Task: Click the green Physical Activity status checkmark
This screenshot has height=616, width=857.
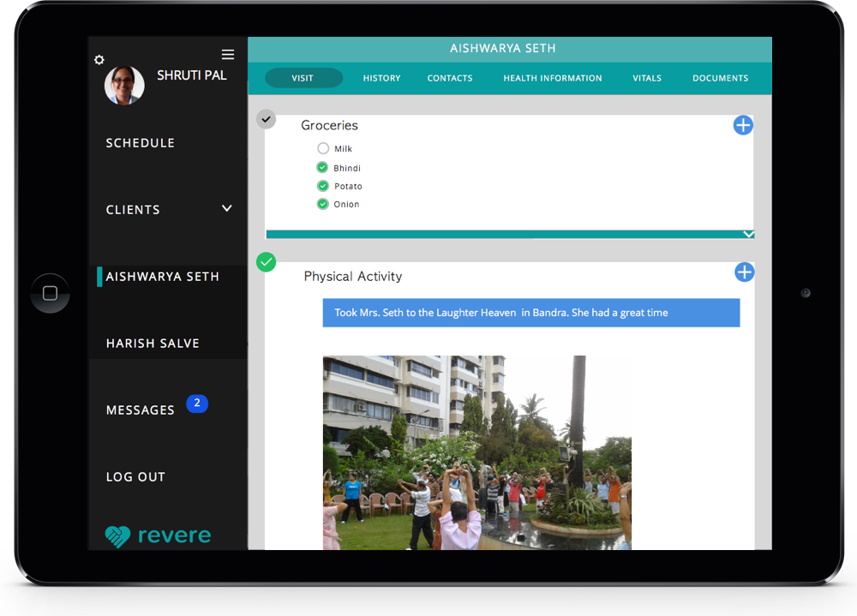Action: (267, 262)
